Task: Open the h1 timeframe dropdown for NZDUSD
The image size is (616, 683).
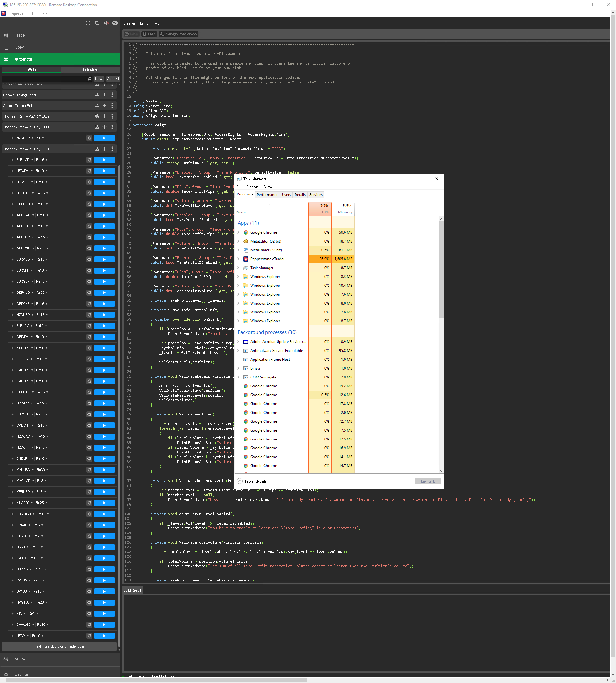Action: pyautogui.click(x=40, y=138)
